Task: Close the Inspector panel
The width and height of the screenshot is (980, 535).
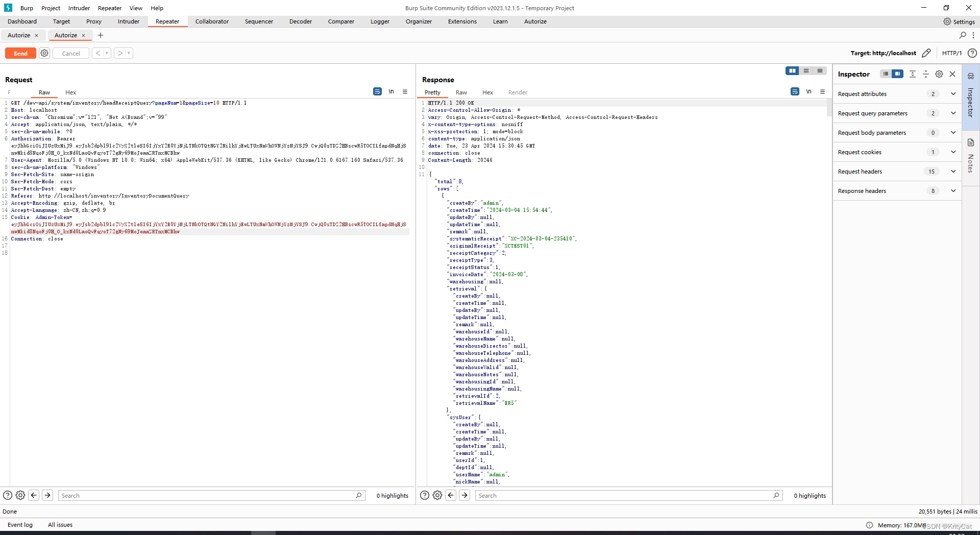Action: (952, 74)
